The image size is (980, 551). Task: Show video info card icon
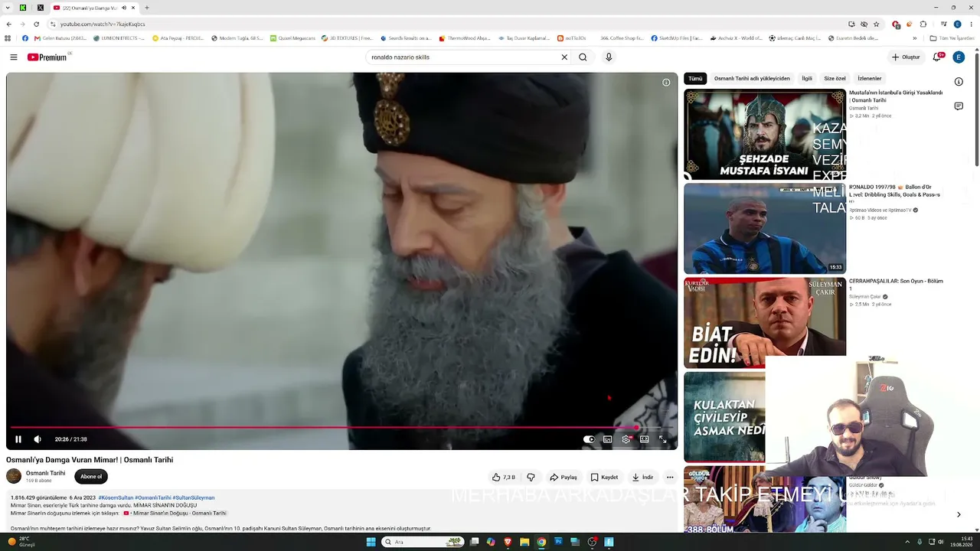tap(666, 83)
